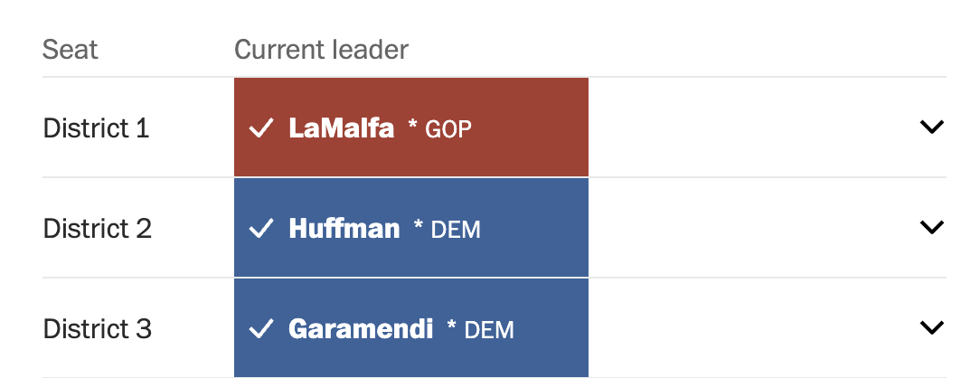Click the incumbent asterisk next to Garamendi
This screenshot has width=980, height=378.
pos(452,325)
